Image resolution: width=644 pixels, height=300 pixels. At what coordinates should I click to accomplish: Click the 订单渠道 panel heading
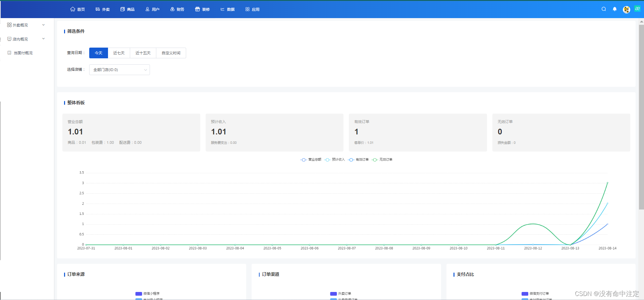click(271, 274)
